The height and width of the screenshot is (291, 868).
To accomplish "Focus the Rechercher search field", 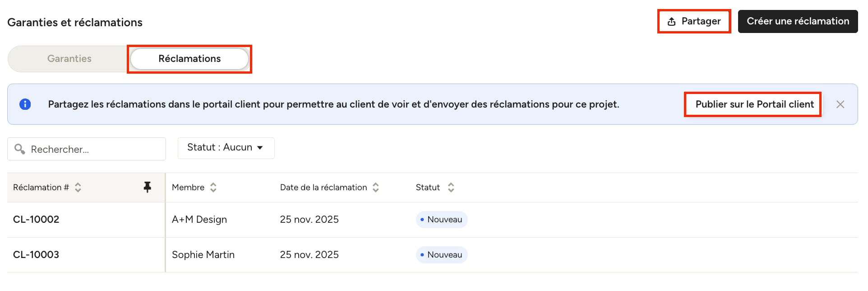I will pyautogui.click(x=87, y=149).
